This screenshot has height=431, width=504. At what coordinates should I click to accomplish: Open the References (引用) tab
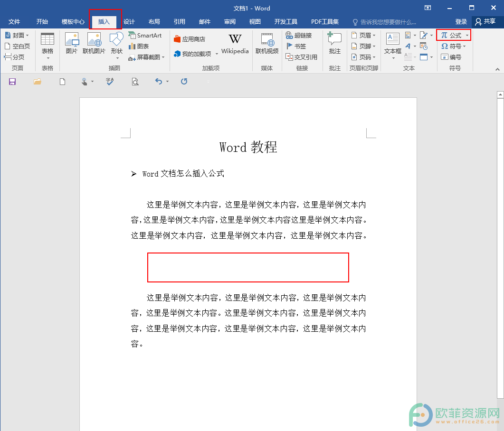coord(180,22)
